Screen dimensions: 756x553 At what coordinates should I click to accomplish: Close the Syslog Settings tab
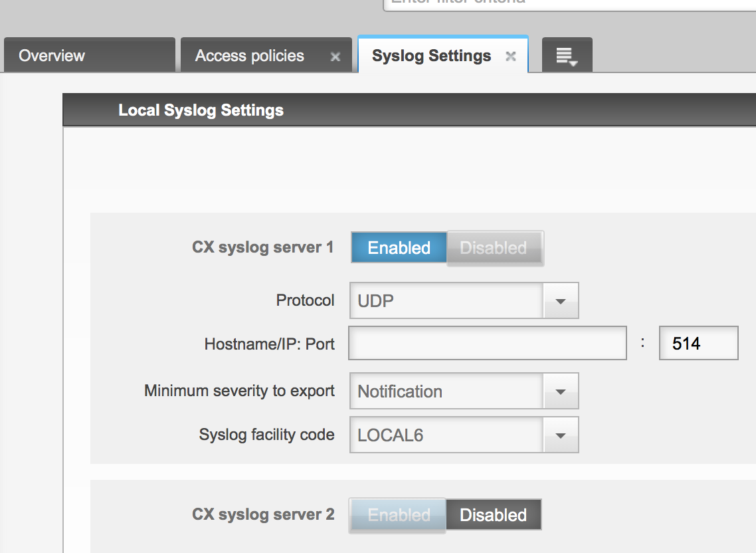click(510, 56)
